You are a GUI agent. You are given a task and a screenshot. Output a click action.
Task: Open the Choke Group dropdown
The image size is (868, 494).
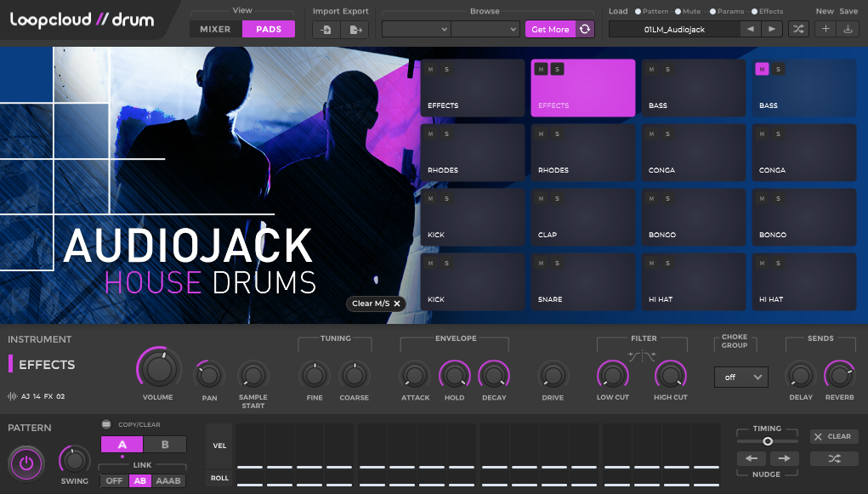(740, 378)
